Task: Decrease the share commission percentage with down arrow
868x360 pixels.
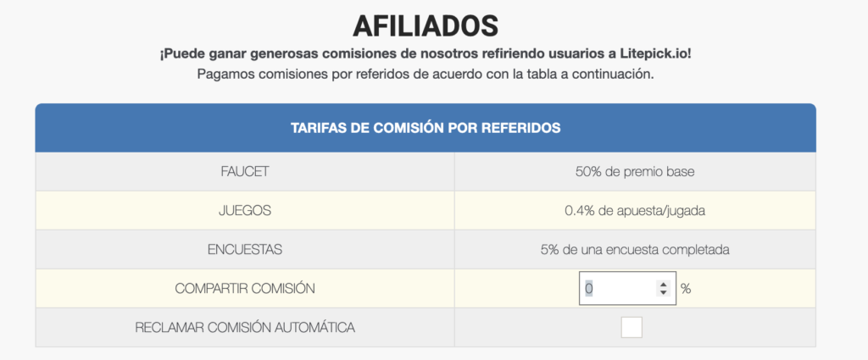Action: point(663,292)
